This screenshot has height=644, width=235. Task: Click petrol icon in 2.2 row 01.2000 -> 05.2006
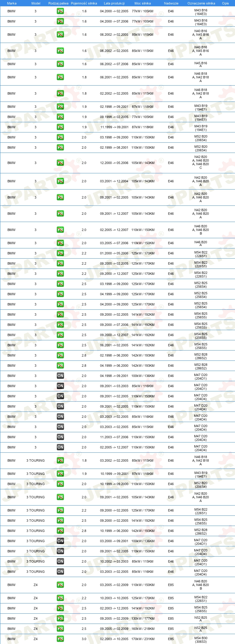point(60,253)
